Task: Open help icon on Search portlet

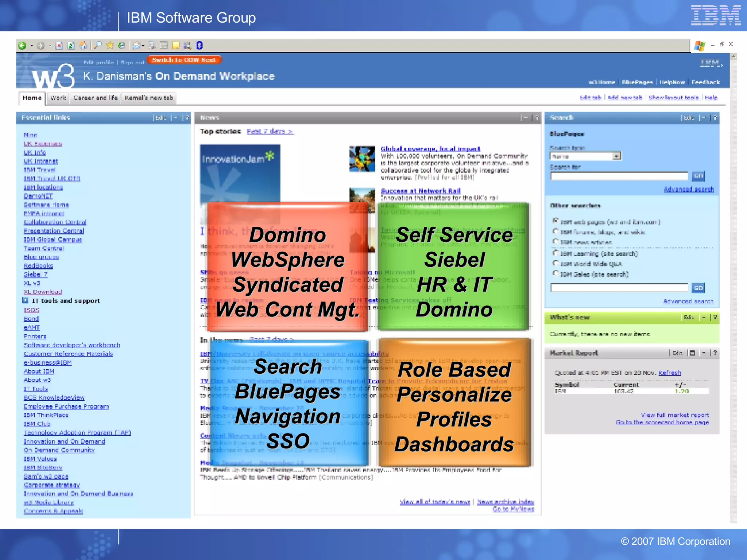Action: click(x=715, y=117)
